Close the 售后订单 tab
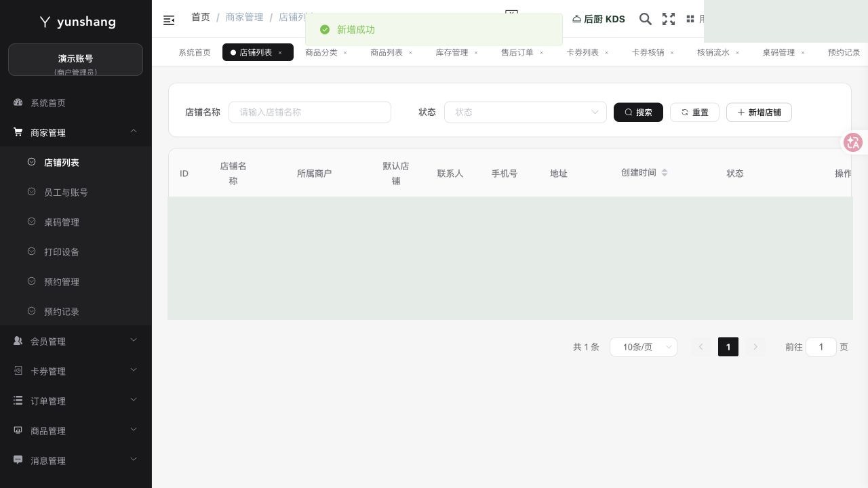This screenshot has width=868, height=488. point(541,52)
